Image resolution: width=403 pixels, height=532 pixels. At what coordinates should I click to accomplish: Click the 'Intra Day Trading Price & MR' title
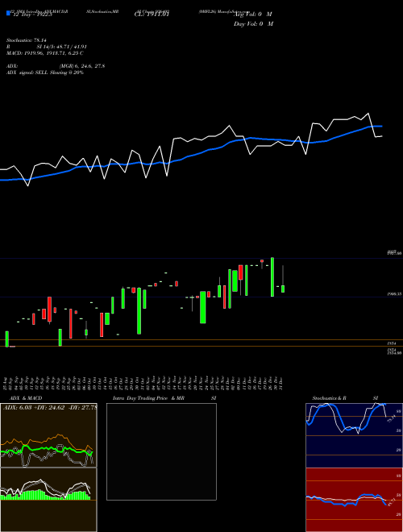tap(148, 398)
